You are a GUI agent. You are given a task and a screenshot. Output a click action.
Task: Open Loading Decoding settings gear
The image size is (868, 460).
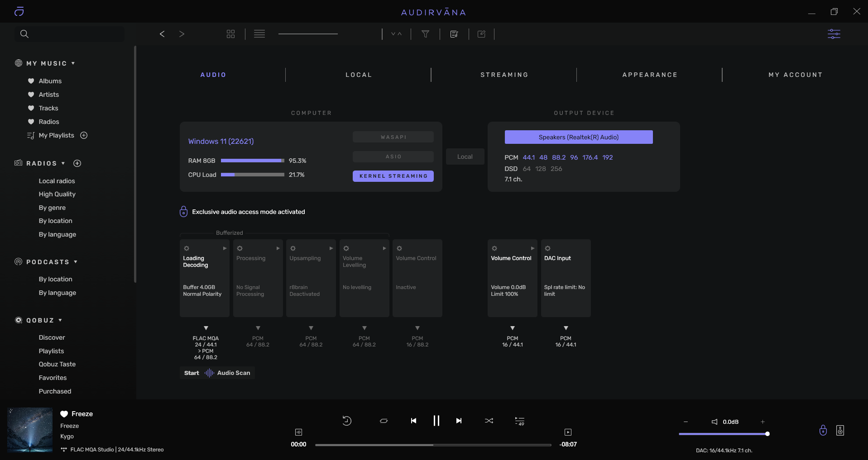(187, 248)
